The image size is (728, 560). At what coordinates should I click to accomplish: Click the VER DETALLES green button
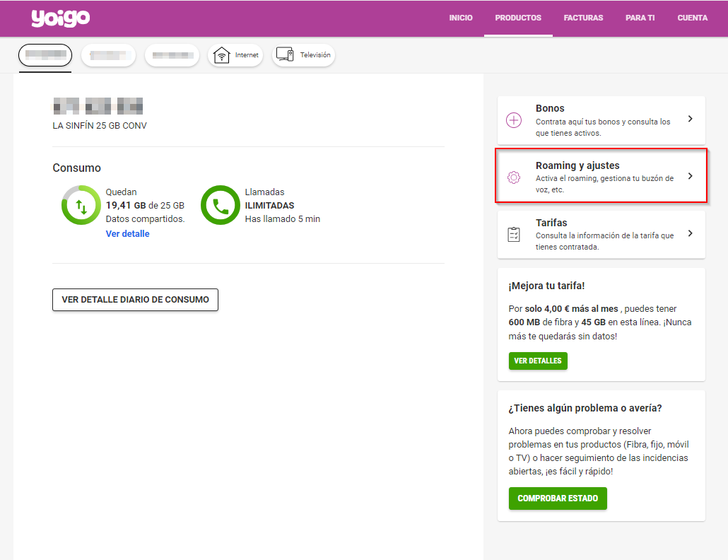[x=538, y=361]
